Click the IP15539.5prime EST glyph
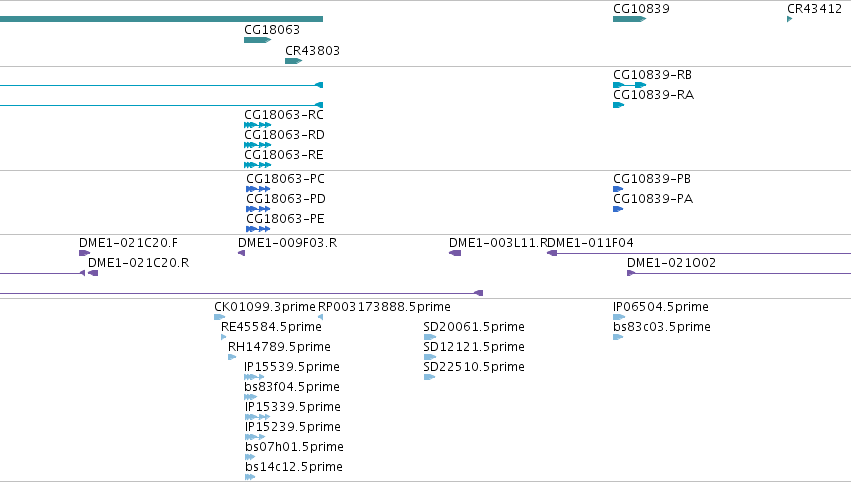The width and height of the screenshot is (851, 482). 254,377
